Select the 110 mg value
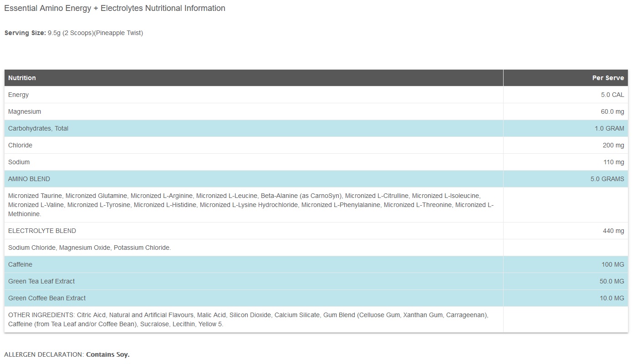 click(613, 162)
